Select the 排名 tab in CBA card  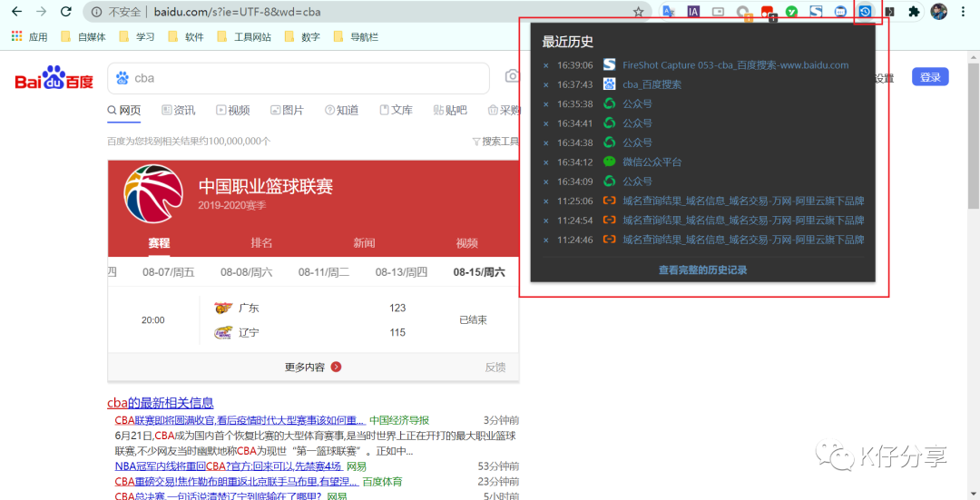coord(261,242)
